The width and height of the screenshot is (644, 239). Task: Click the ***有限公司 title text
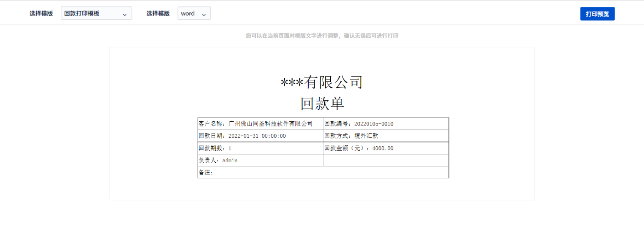(322, 82)
